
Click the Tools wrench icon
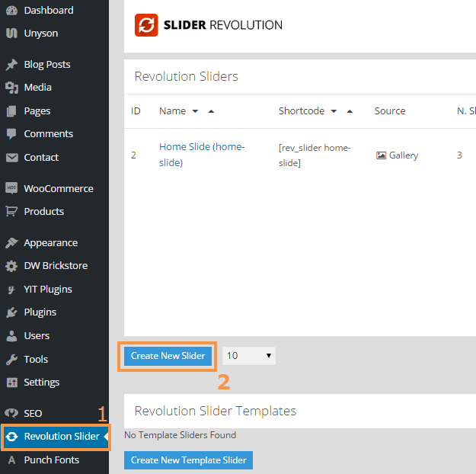[11, 359]
